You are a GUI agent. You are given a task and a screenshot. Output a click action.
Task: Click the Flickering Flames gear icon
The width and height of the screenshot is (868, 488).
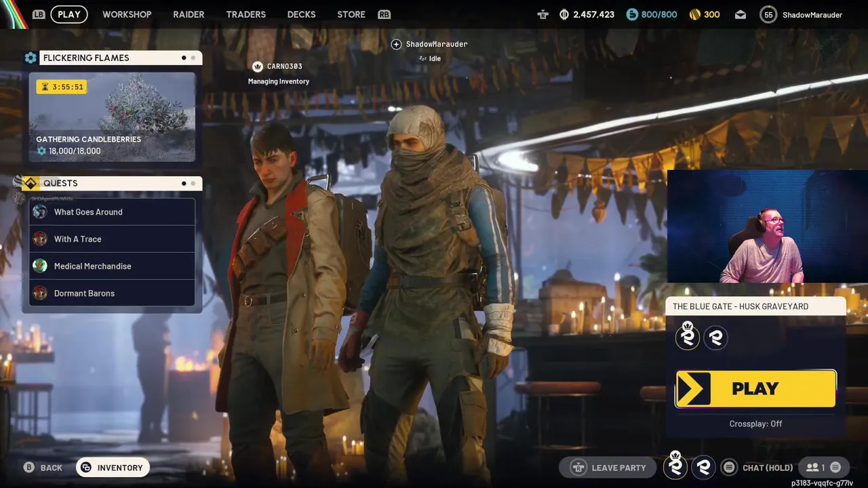31,58
